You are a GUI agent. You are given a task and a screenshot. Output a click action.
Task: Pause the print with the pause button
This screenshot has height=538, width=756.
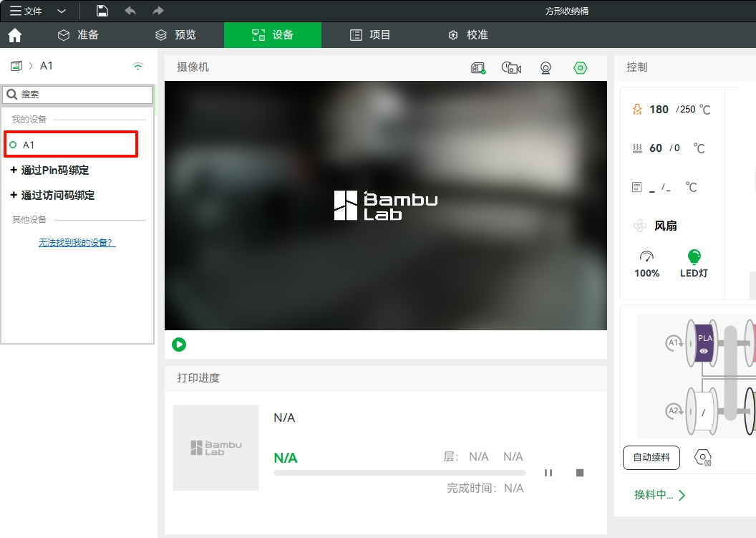548,473
